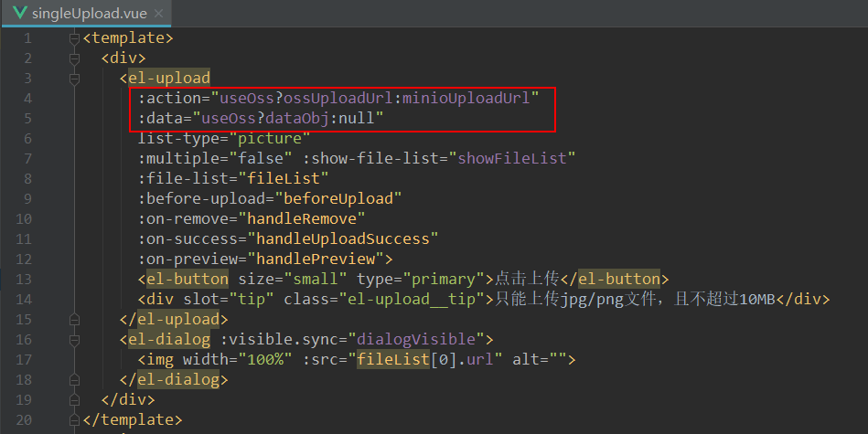Click the dataObj variable on line 5
This screenshot has height=434, width=868.
pyautogui.click(x=297, y=118)
